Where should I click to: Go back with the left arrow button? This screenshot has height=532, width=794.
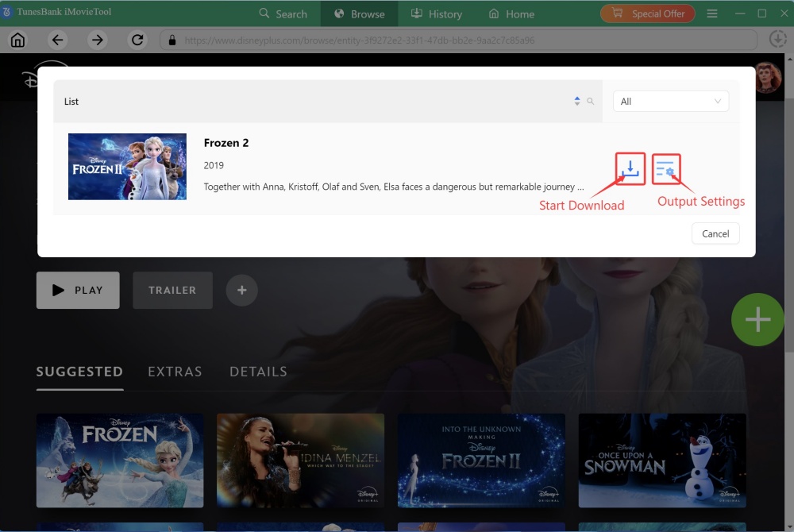tap(57, 40)
